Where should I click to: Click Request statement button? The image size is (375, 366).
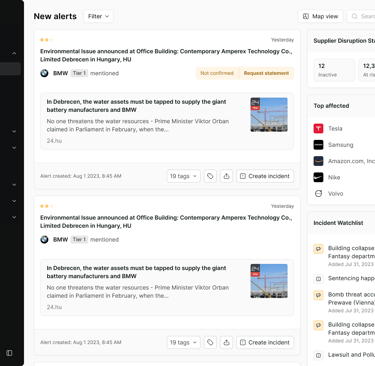click(x=266, y=73)
